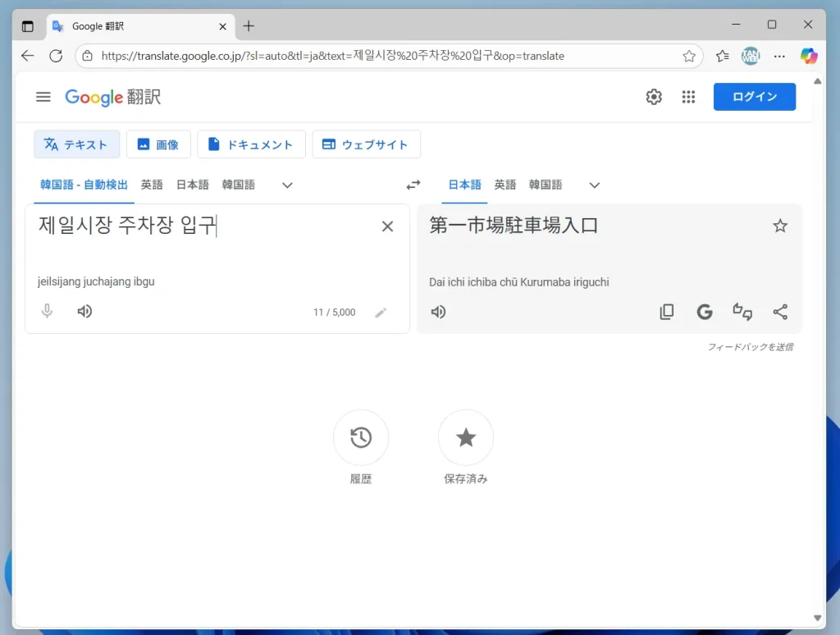Switch to the ドキュメント document tab

tap(251, 144)
